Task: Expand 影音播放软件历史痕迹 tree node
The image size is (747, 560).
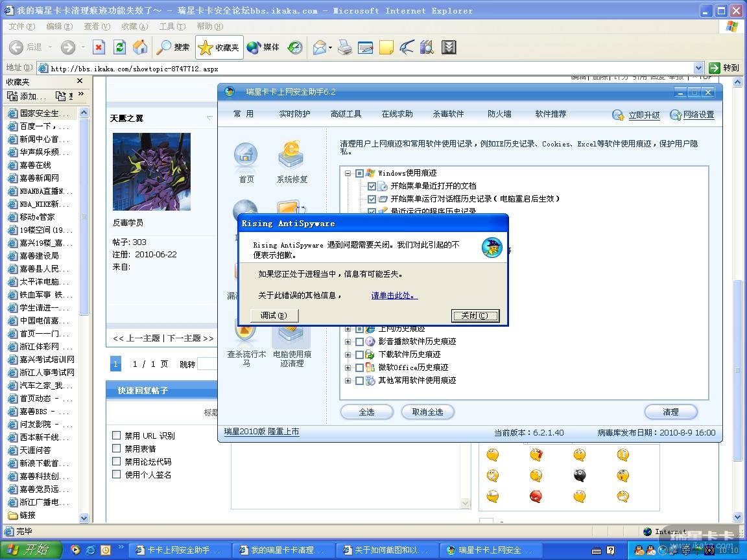Action: pyautogui.click(x=348, y=342)
